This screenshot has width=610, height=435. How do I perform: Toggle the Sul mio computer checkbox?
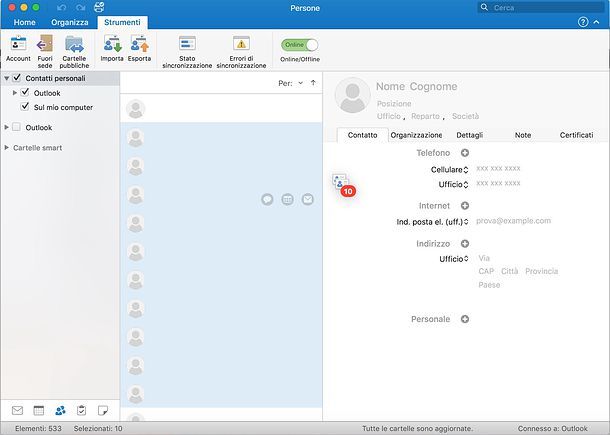pyautogui.click(x=26, y=106)
